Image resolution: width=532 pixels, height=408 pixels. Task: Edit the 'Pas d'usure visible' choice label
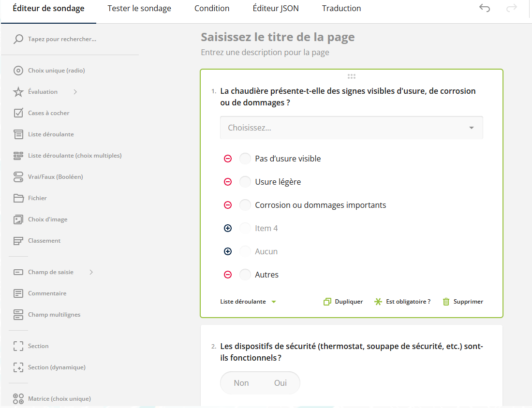point(288,159)
